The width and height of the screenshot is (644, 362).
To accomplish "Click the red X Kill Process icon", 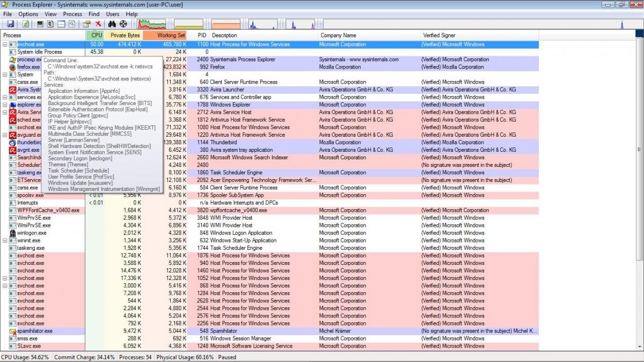I will click(x=98, y=24).
